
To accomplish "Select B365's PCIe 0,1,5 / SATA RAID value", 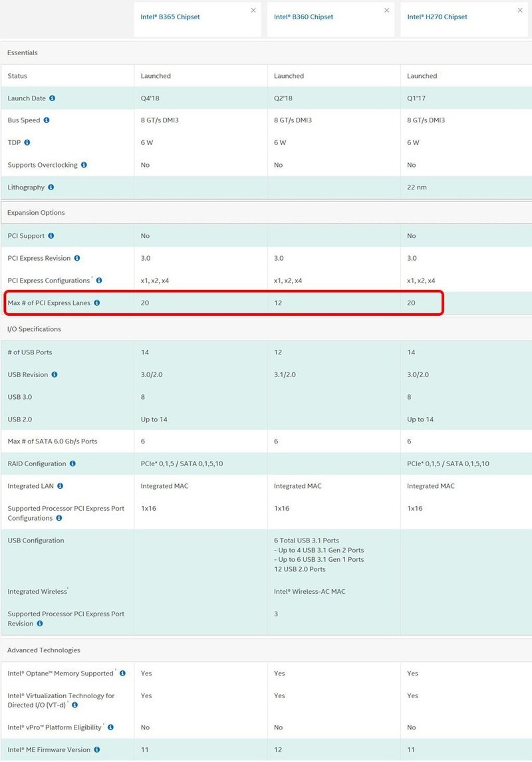I will pyautogui.click(x=182, y=463).
